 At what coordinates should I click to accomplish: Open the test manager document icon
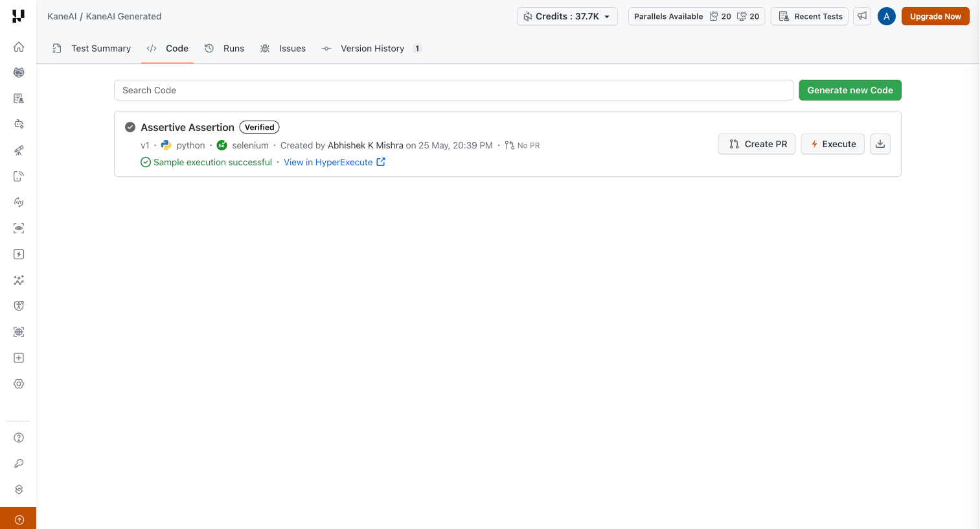tap(19, 99)
